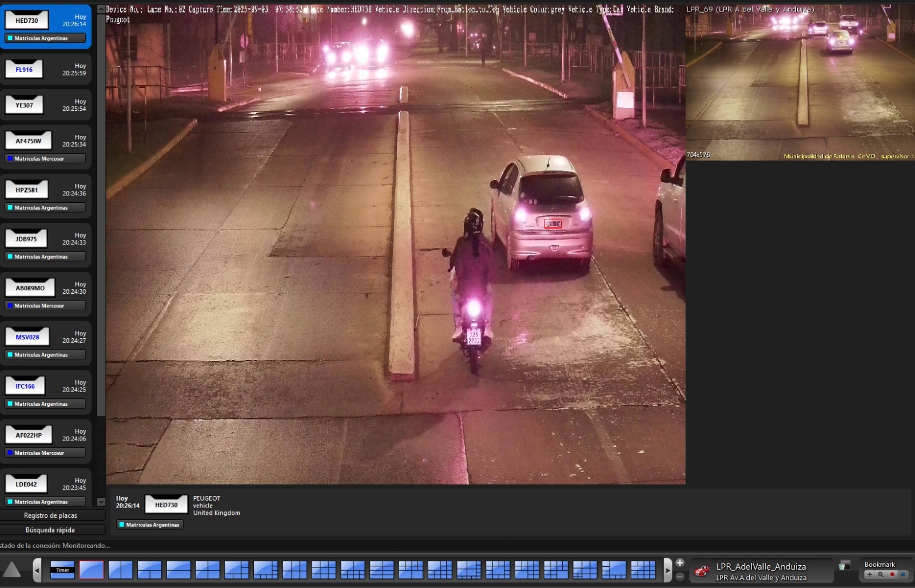Expand panel with the up triangle
The image size is (915, 588).
pos(12,570)
